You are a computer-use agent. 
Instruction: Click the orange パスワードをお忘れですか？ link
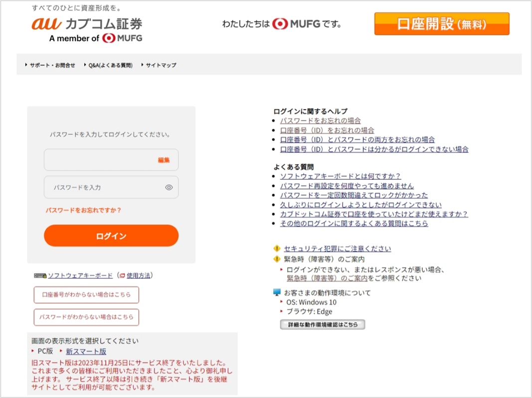click(x=83, y=210)
